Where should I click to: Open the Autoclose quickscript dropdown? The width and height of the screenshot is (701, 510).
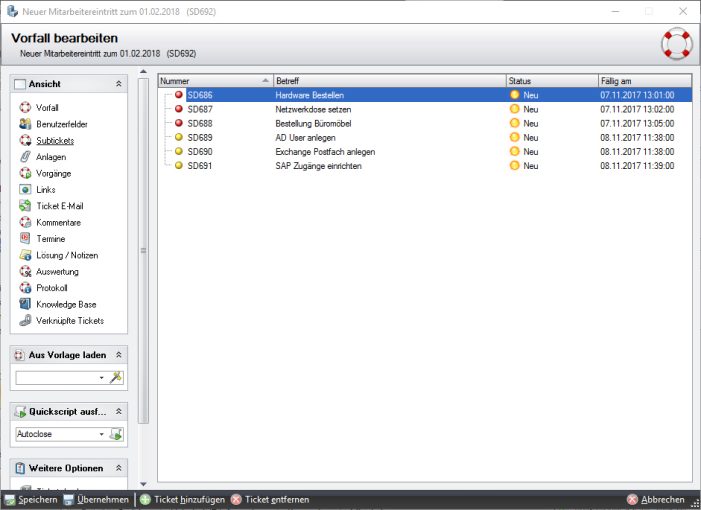(101, 434)
